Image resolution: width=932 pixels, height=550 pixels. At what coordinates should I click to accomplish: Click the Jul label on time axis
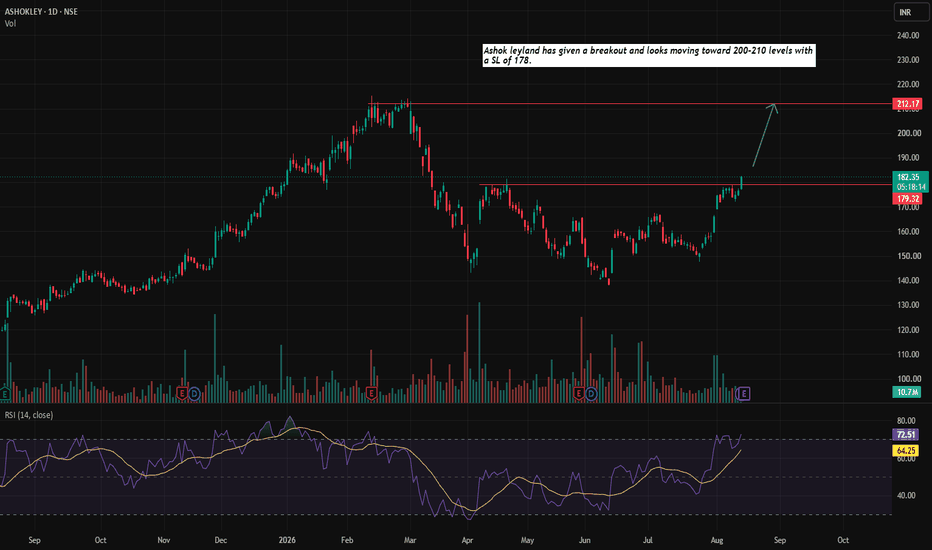click(x=648, y=540)
